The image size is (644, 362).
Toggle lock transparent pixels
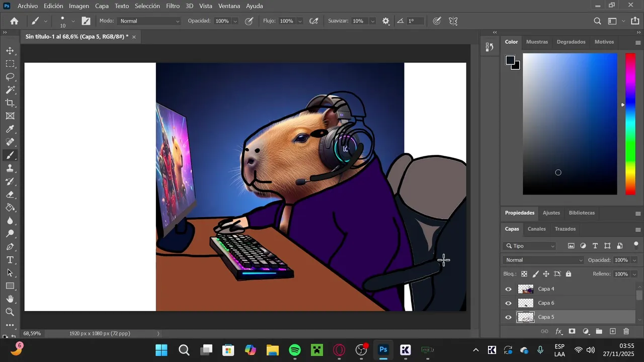[x=524, y=274]
